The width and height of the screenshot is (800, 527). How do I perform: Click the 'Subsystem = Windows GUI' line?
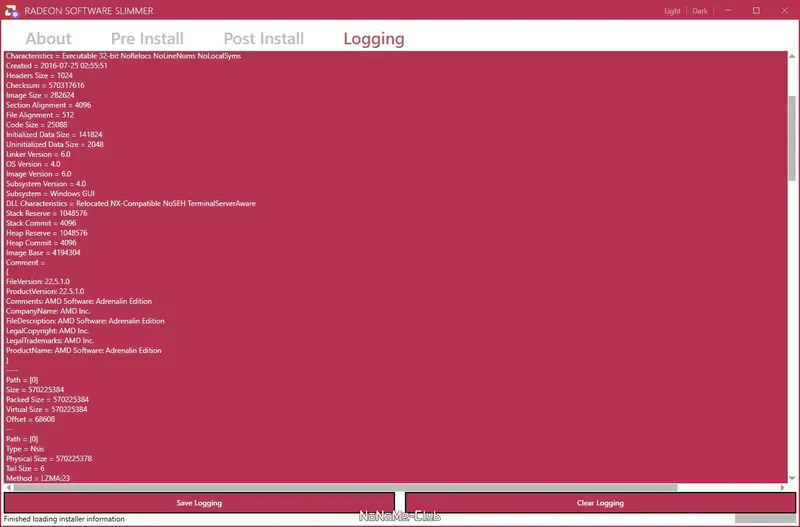[50, 193]
